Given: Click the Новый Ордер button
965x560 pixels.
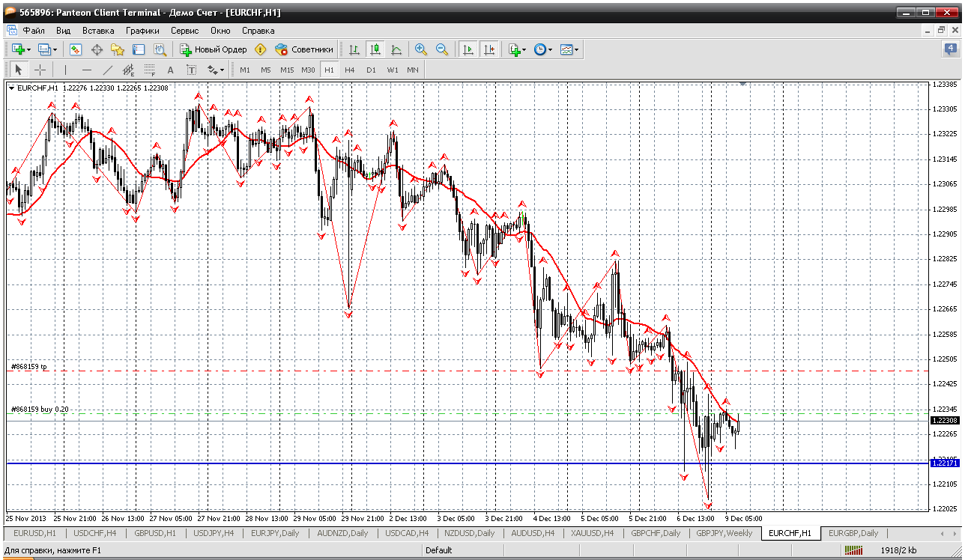Looking at the screenshot, I should coord(214,49).
